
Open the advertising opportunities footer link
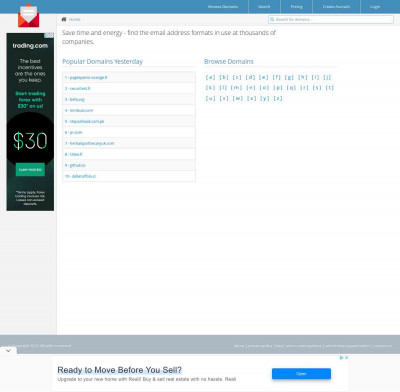[347, 346]
